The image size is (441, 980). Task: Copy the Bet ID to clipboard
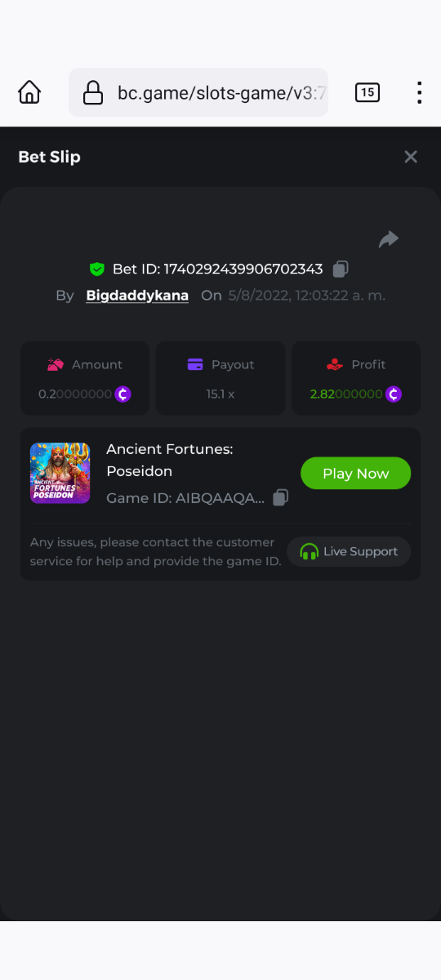341,269
